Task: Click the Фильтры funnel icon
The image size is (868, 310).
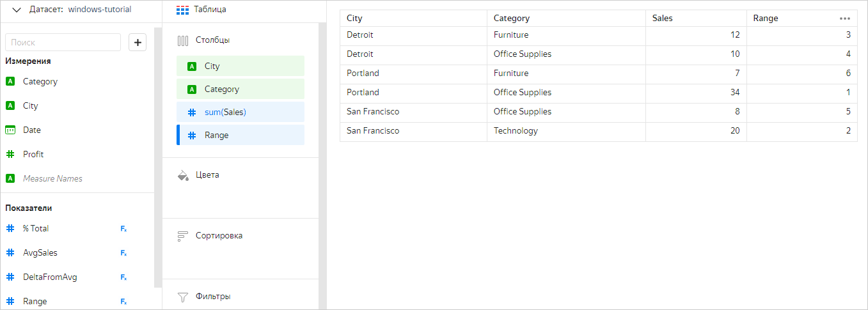Action: tap(183, 297)
